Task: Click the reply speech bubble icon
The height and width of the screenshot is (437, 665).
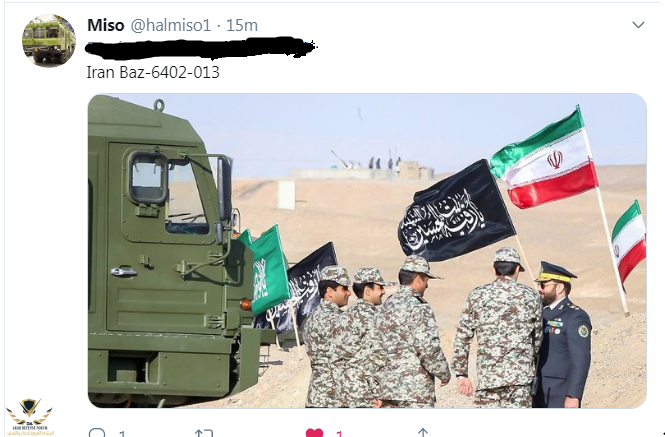Action: click(x=97, y=433)
